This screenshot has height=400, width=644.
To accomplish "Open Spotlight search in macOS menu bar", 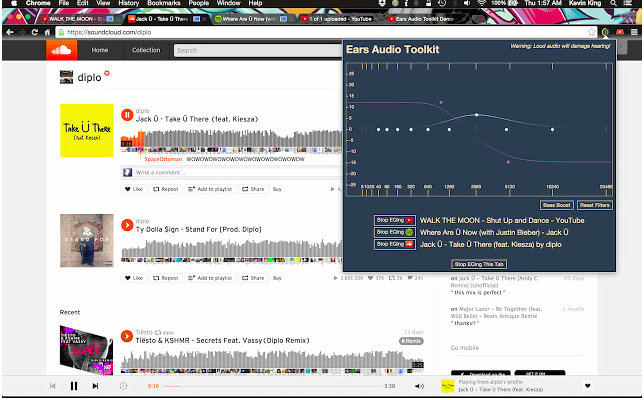I will click(613, 3).
